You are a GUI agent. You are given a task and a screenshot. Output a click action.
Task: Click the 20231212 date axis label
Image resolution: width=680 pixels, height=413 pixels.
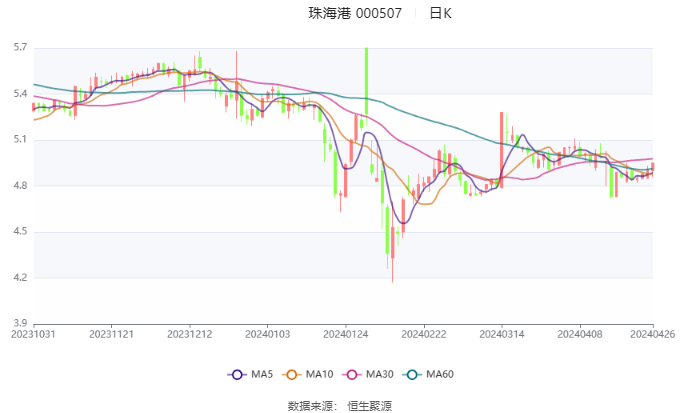pyautogui.click(x=190, y=334)
